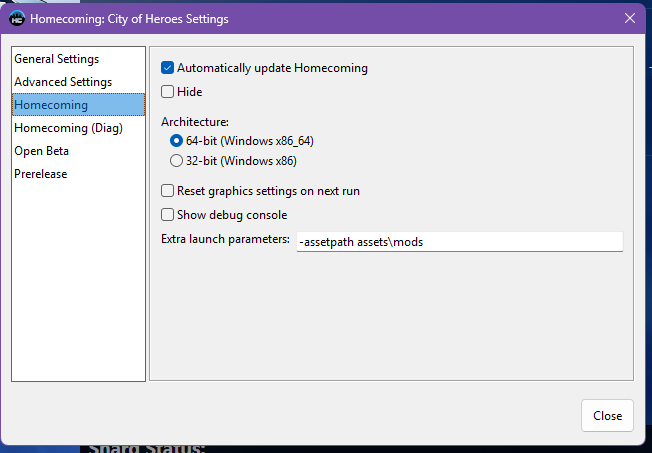Open the General Settings section
The height and width of the screenshot is (453, 652).
coord(56,59)
